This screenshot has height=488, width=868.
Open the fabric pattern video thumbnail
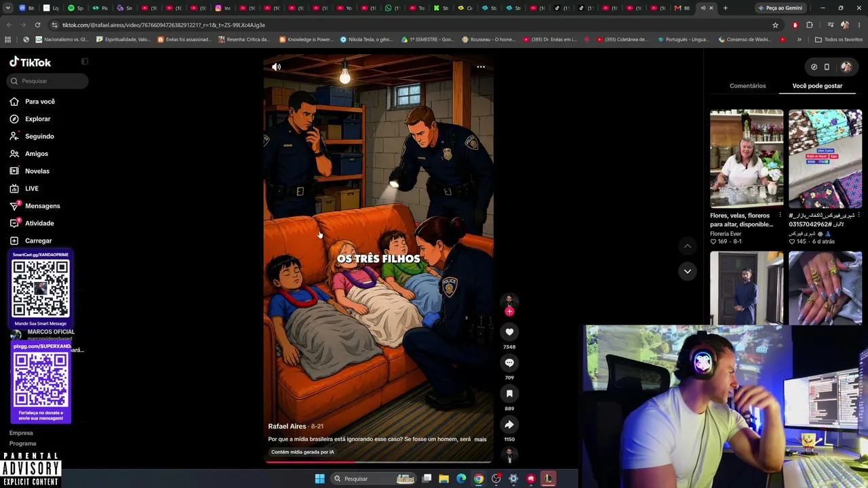click(x=825, y=159)
